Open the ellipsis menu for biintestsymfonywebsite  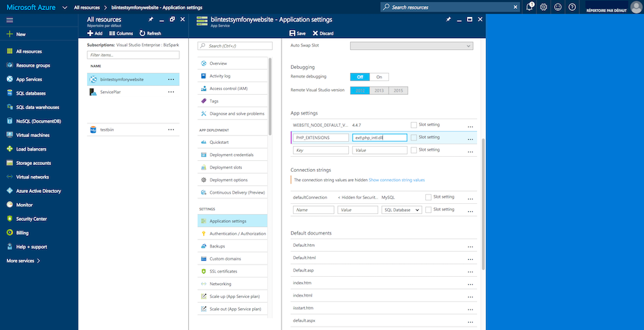pos(171,79)
